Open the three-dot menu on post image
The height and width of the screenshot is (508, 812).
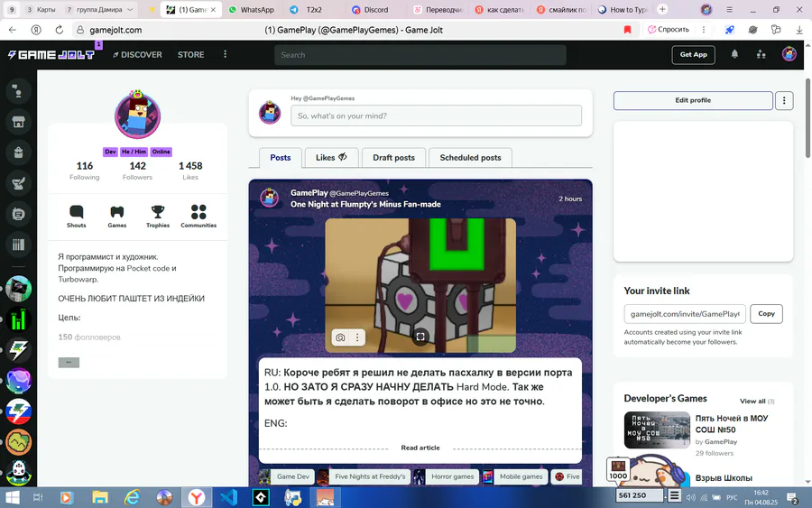coord(357,337)
